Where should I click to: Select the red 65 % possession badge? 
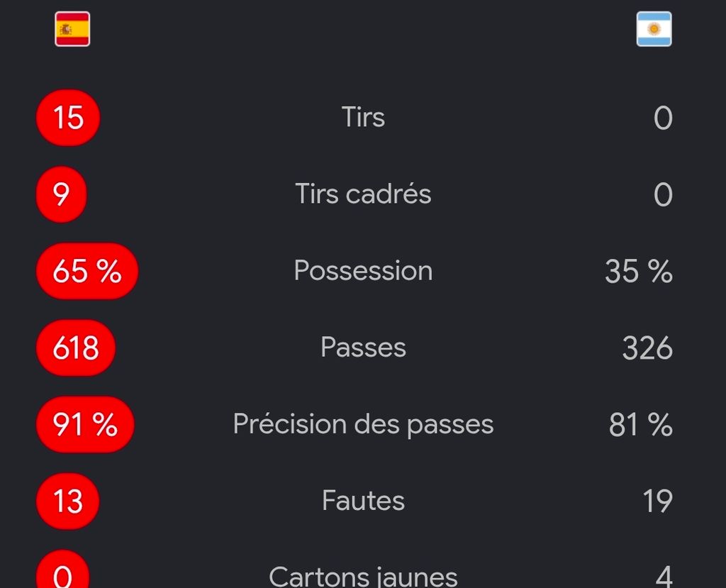tap(87, 271)
